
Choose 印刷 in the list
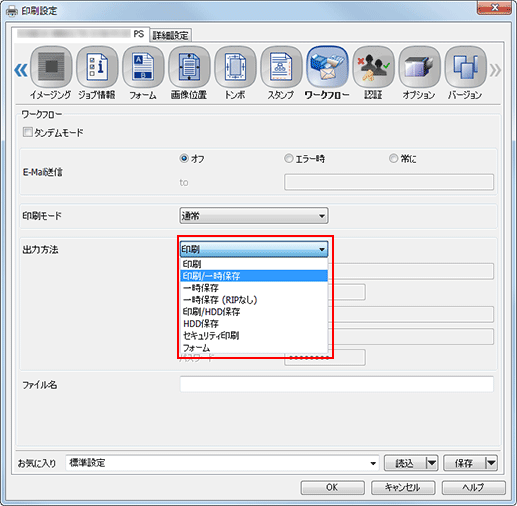tap(254, 264)
